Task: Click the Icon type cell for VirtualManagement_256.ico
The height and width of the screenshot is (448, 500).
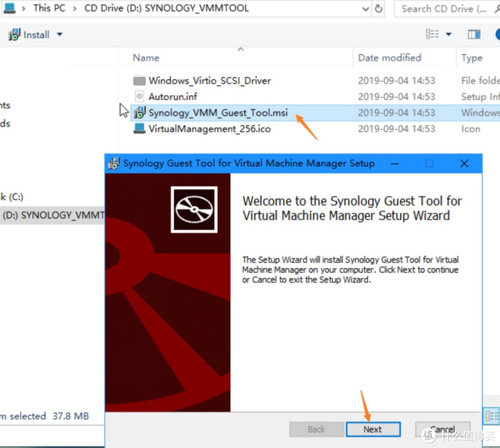Action: pos(471,129)
